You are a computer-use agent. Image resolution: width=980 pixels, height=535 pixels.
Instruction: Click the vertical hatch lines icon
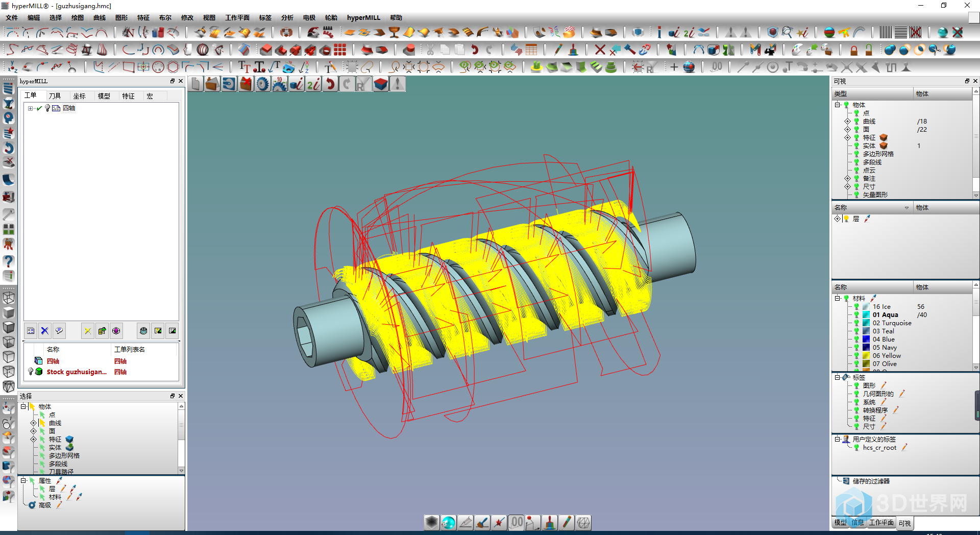[886, 33]
